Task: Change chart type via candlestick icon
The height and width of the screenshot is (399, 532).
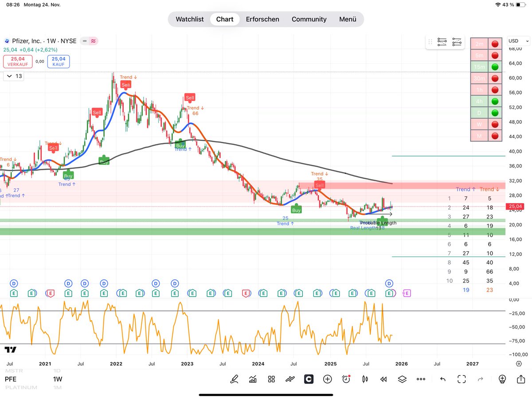Action: 365,379
